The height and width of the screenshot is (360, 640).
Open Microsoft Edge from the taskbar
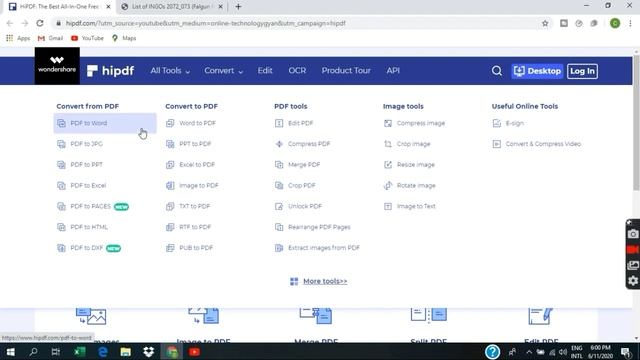tap(103, 352)
